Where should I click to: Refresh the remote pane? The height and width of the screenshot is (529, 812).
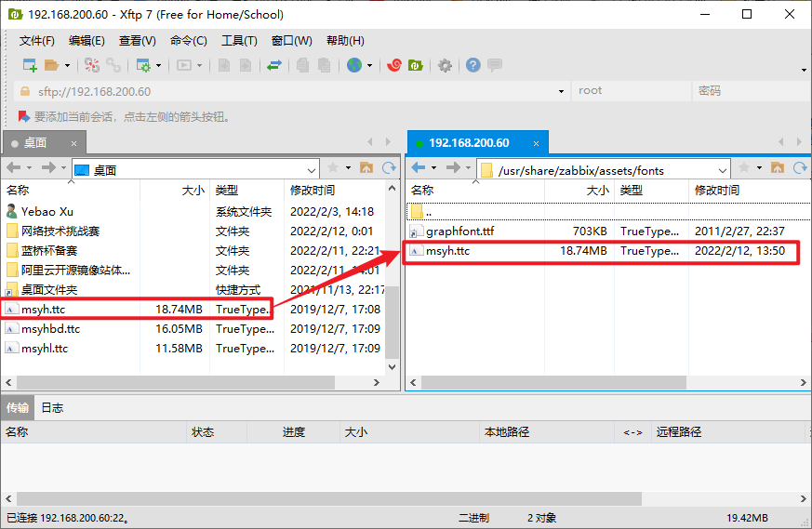pyautogui.click(x=800, y=167)
